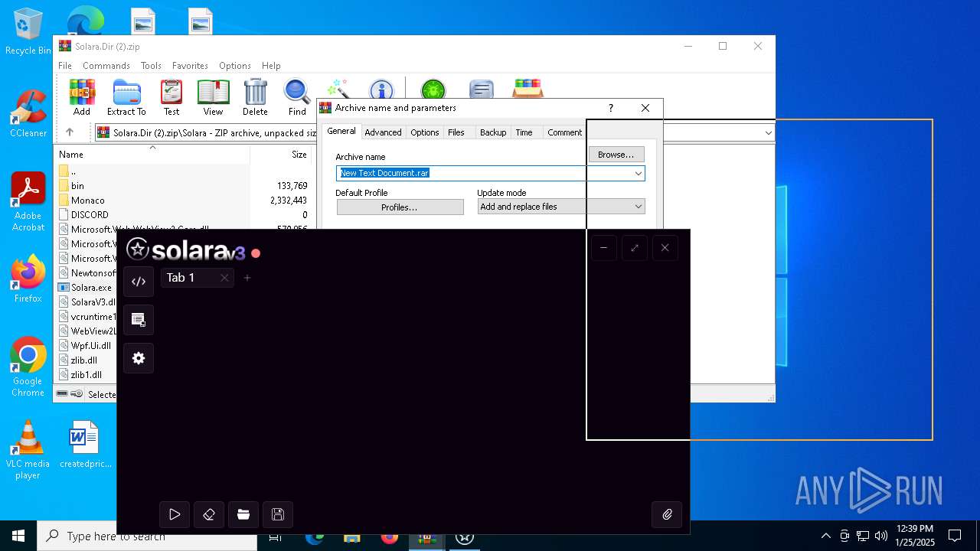This screenshot has width=980, height=551.
Task: Open Favorites menu in WinRAR
Action: coord(190,66)
